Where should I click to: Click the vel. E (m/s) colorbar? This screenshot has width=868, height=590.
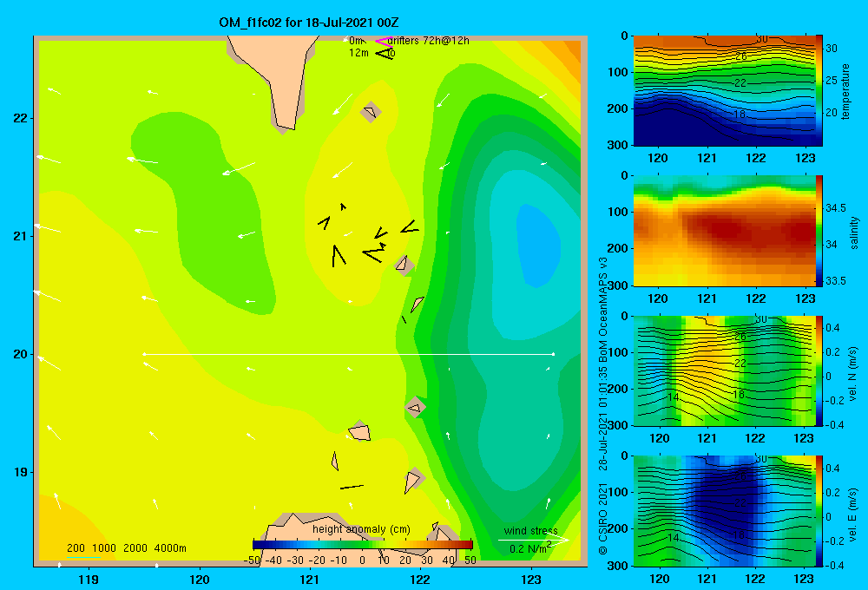click(x=819, y=511)
